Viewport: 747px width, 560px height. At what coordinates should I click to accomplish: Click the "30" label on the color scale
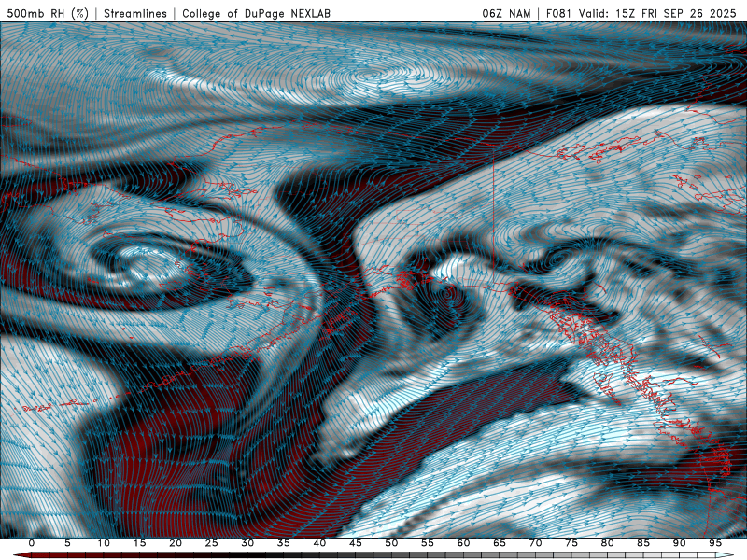[x=247, y=543]
